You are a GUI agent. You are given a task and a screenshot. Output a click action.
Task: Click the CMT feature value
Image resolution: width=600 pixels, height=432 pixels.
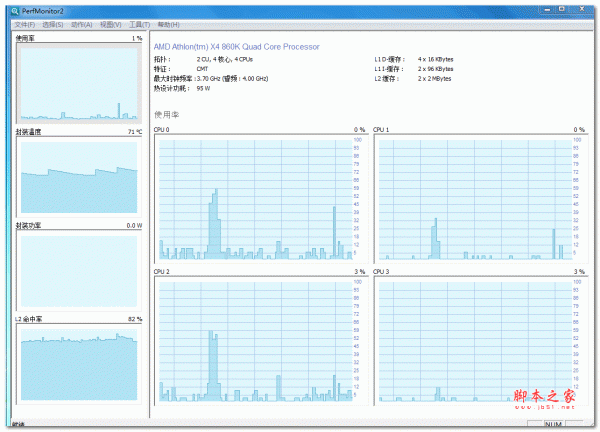tap(202, 69)
